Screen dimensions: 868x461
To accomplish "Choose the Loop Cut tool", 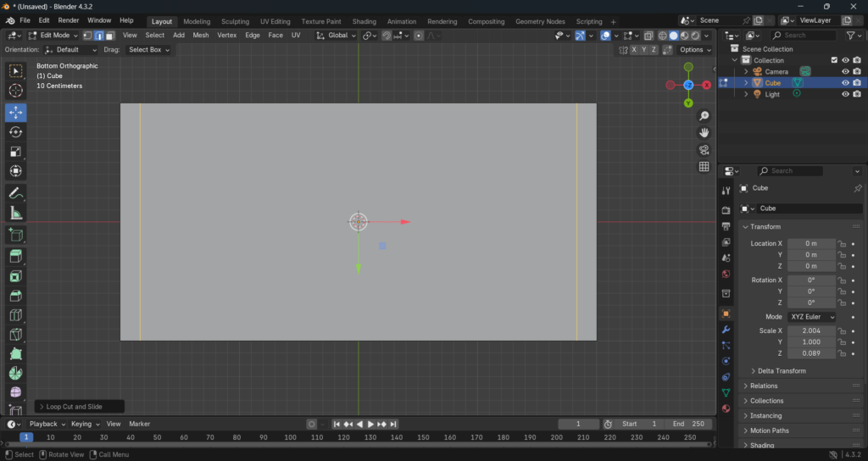I will [16, 315].
